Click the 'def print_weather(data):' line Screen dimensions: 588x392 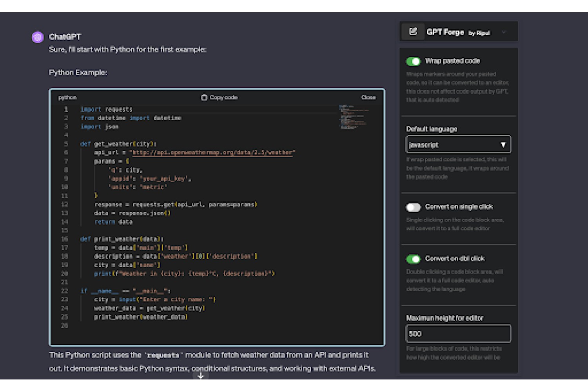point(122,239)
